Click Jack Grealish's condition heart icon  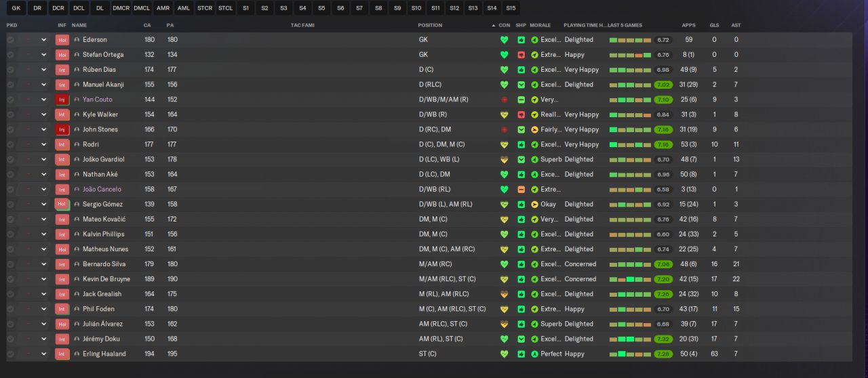tap(504, 294)
